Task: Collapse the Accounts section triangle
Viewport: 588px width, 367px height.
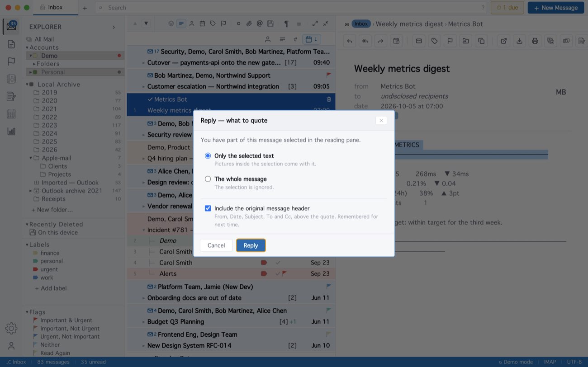Action: [27, 47]
